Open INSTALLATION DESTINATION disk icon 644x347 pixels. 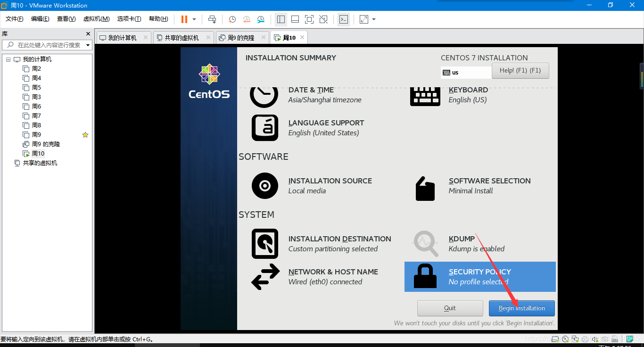coord(265,244)
